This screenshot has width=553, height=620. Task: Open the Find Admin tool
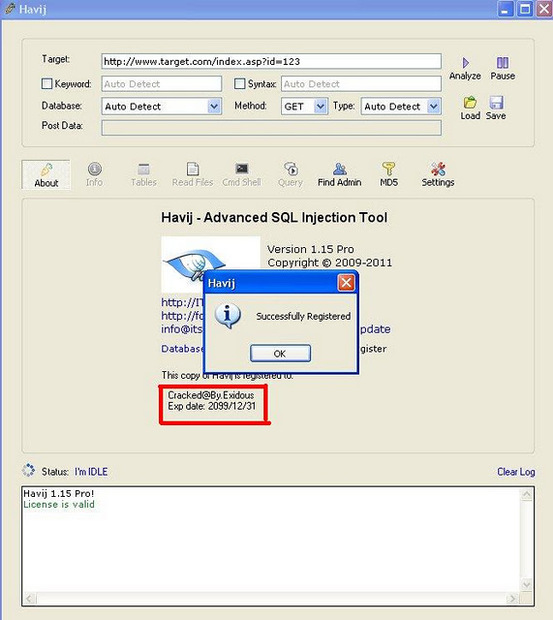click(340, 175)
